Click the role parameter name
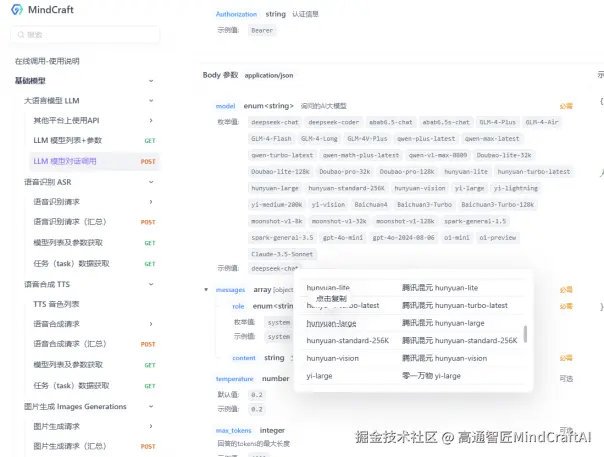 [x=238, y=306]
